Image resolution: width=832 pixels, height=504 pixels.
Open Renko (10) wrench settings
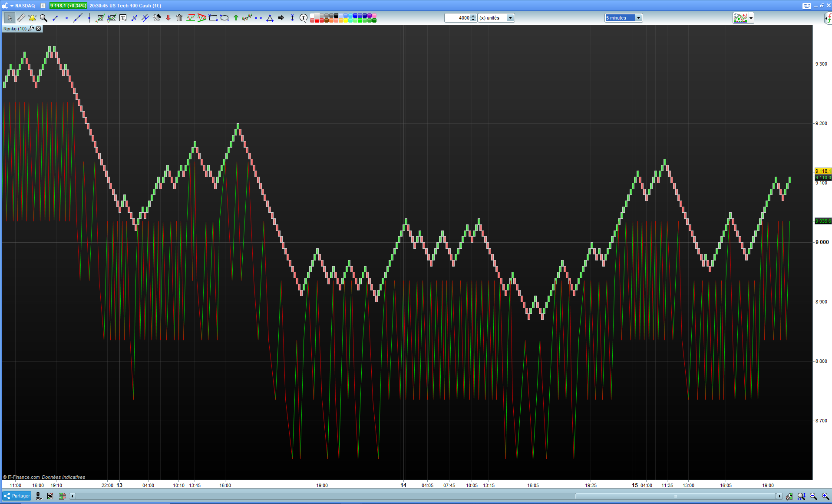(x=31, y=29)
